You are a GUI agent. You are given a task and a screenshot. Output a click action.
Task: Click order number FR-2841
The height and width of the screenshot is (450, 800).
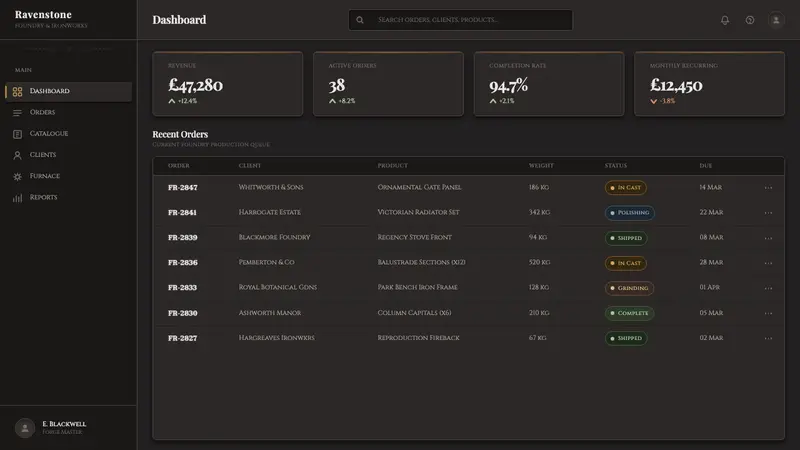click(182, 213)
